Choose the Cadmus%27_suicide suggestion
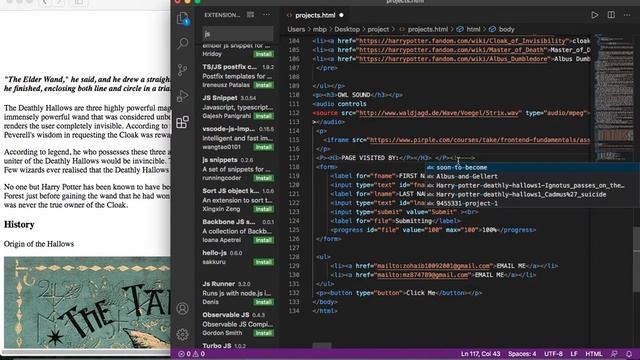This screenshot has height=360, width=640. pyautogui.click(x=532, y=194)
